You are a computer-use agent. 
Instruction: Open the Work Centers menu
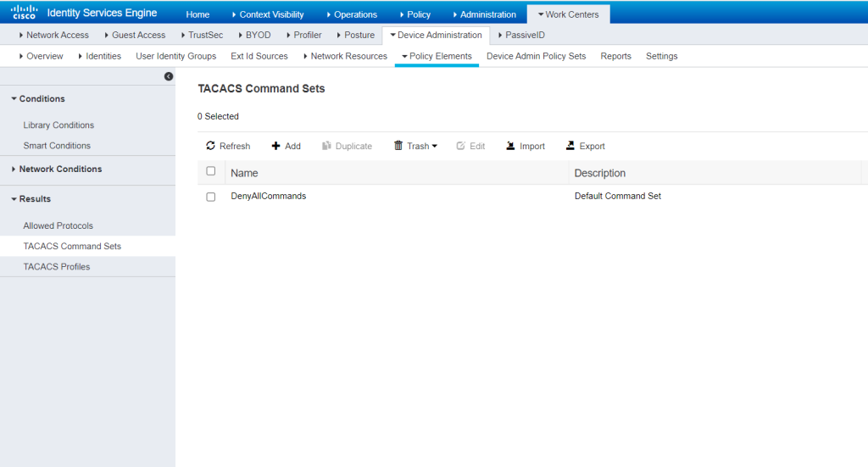coord(569,14)
